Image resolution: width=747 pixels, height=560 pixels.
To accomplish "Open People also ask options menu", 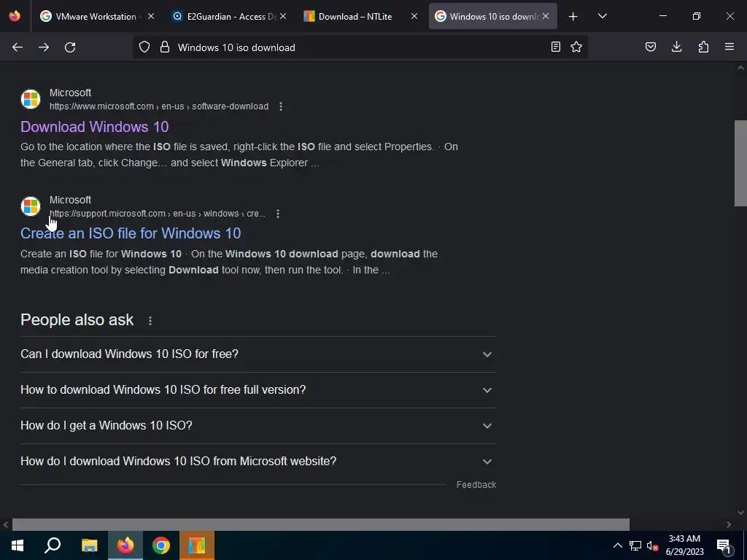I will click(150, 321).
